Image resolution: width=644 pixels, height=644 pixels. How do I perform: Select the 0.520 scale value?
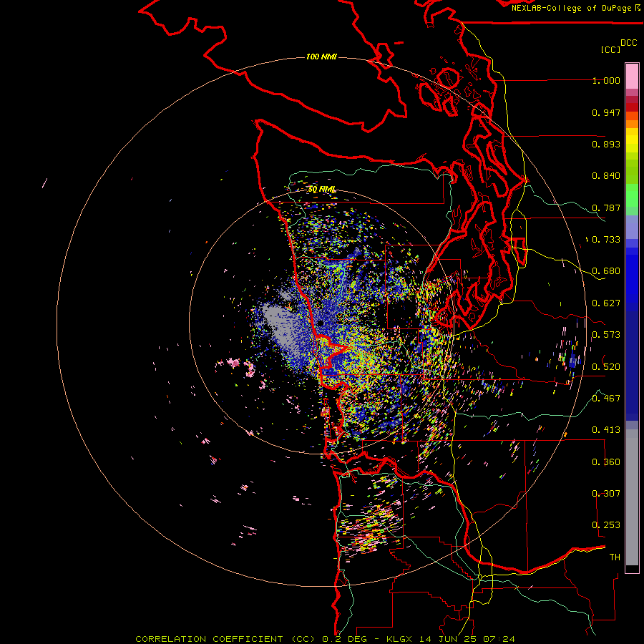606,366
